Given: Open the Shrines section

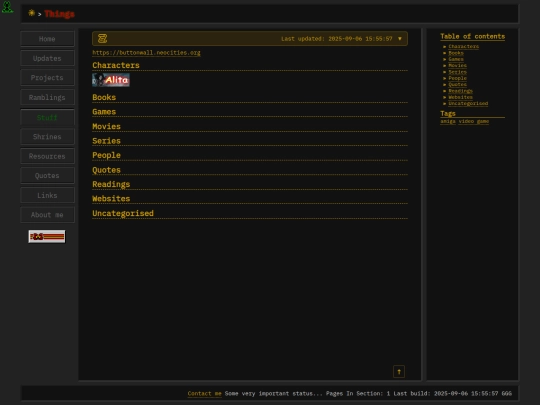Looking at the screenshot, I should click(x=47, y=137).
